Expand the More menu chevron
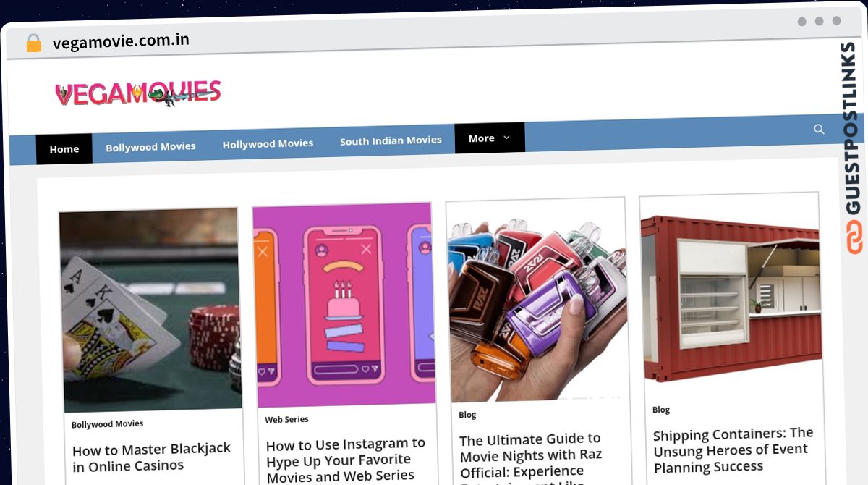This screenshot has width=868, height=485. coord(506,138)
